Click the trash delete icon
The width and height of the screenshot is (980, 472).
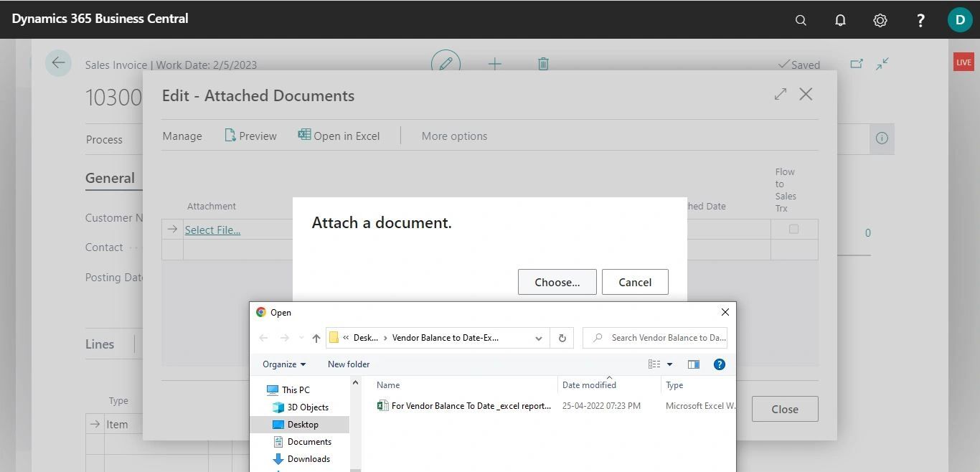coord(543,64)
